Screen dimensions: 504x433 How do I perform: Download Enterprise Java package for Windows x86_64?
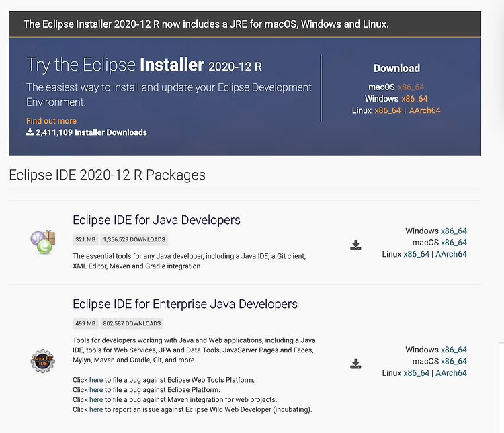coord(454,350)
